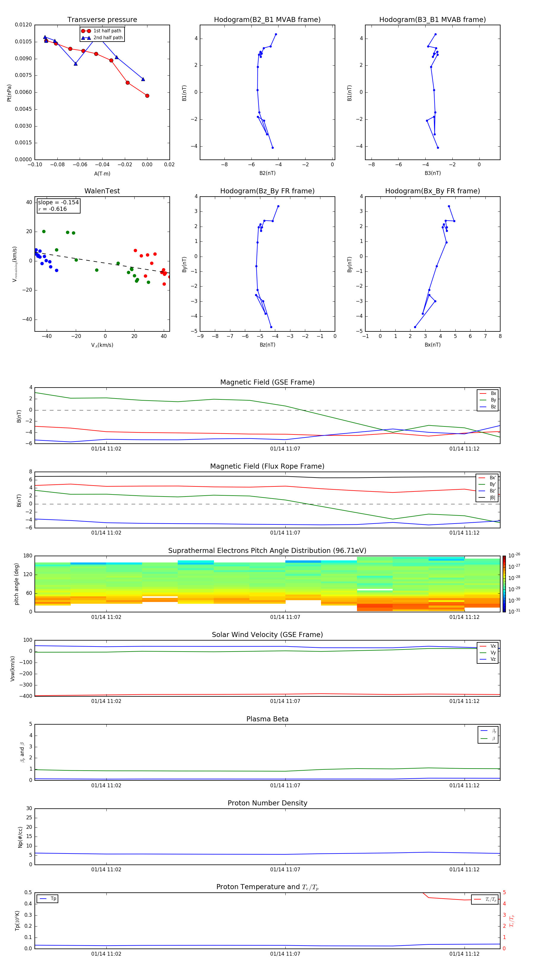
Task: Click '01/14 11:07' tick under Proton Temperature plot
Action: [285, 954]
